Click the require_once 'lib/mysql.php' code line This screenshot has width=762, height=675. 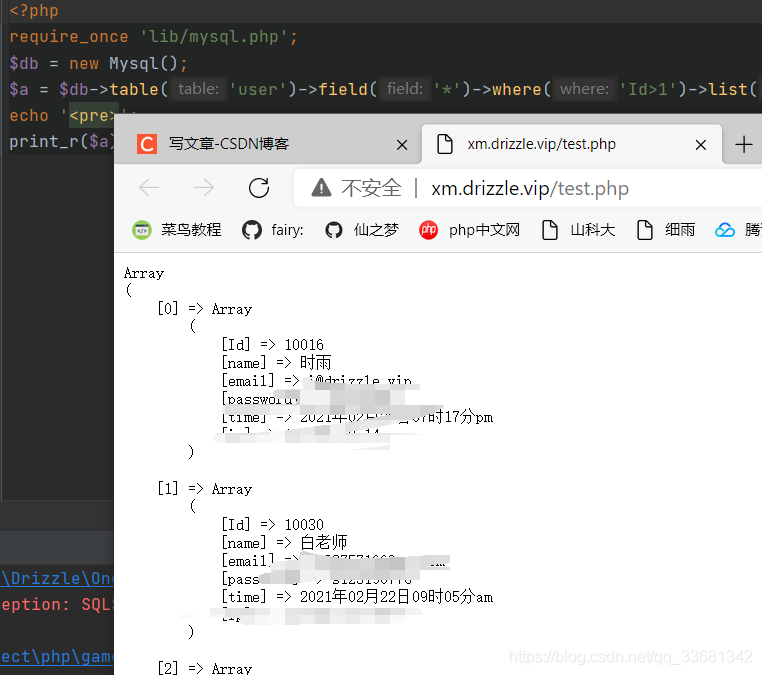(153, 36)
